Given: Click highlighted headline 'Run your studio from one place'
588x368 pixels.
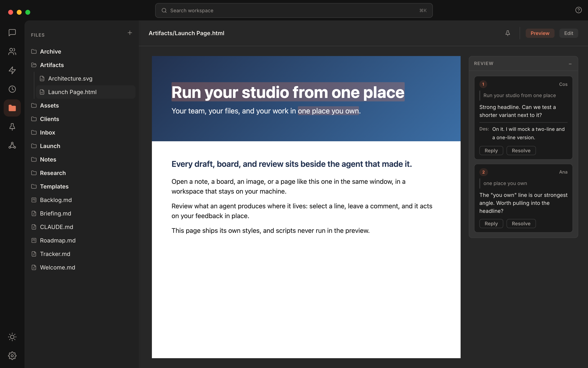Looking at the screenshot, I should tap(288, 92).
